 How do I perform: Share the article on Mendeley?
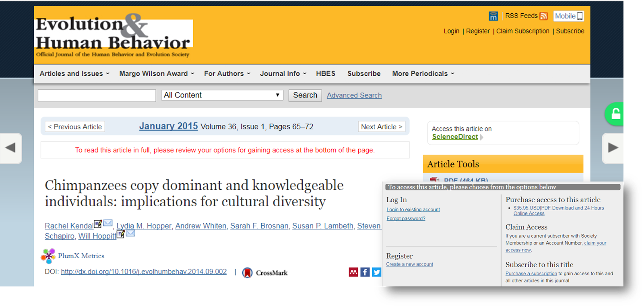(x=353, y=272)
